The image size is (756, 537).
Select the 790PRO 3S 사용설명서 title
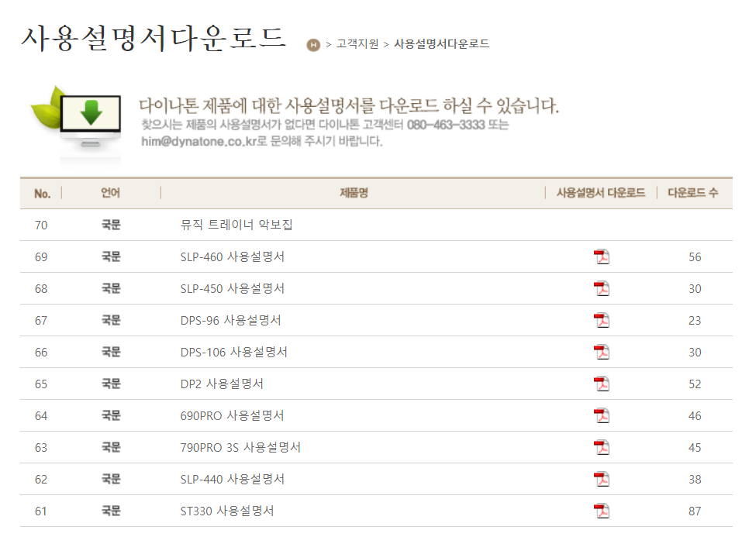click(240, 447)
